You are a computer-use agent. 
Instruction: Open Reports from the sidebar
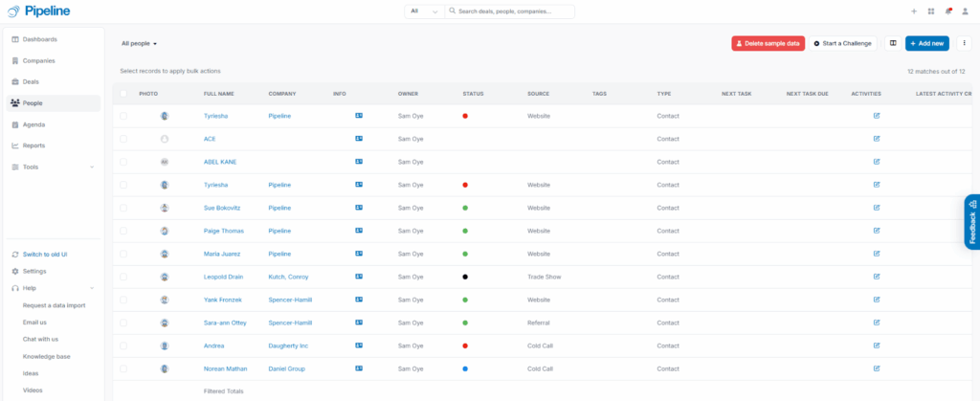[x=33, y=145]
